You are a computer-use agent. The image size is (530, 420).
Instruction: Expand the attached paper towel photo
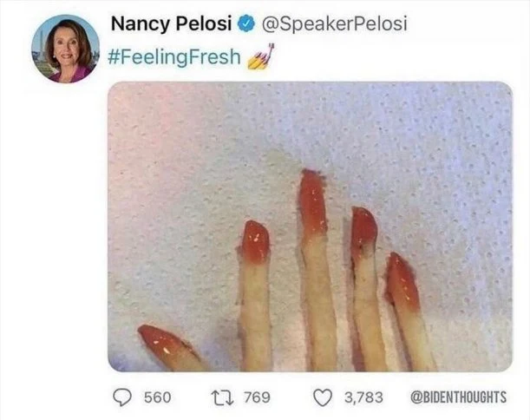coord(310,226)
